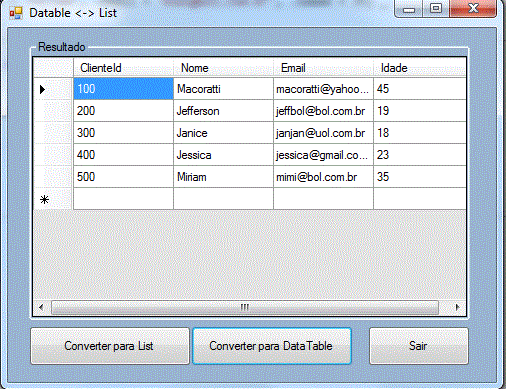Screen dimensions: 506x389
Task: Click the empty Idade cell in new row
Action: (420, 199)
